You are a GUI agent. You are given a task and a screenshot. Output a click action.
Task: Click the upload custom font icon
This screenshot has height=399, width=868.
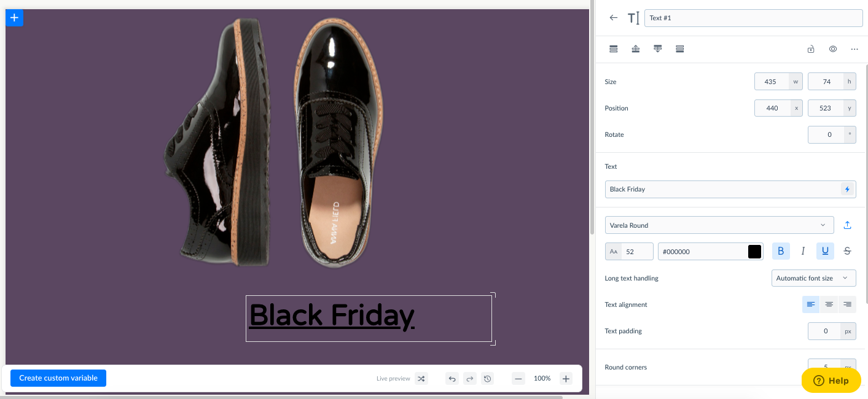click(847, 225)
